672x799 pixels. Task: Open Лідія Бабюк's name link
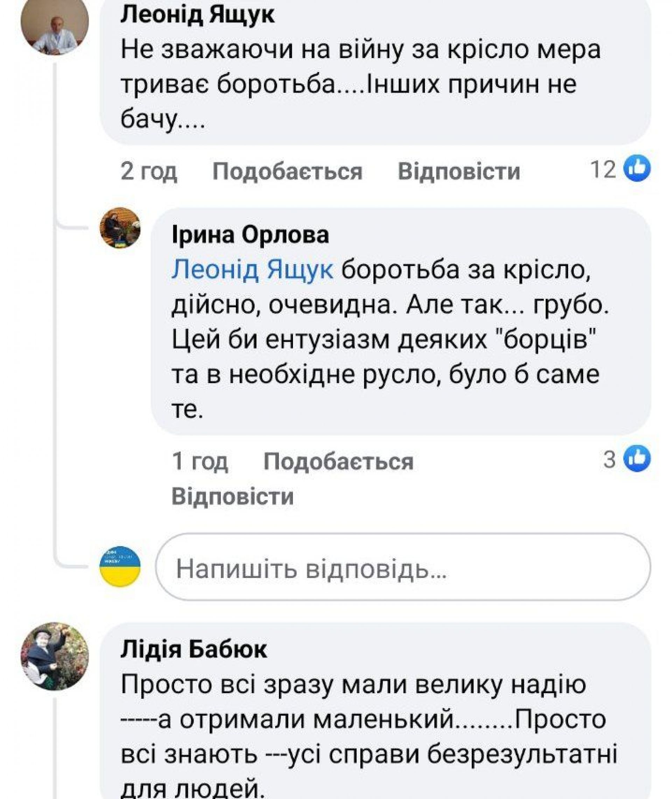click(x=194, y=649)
